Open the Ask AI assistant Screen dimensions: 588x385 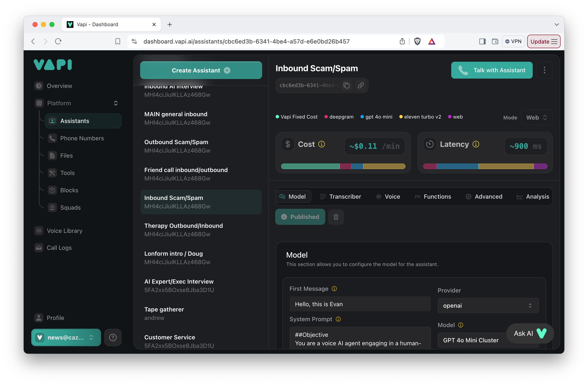pos(530,333)
